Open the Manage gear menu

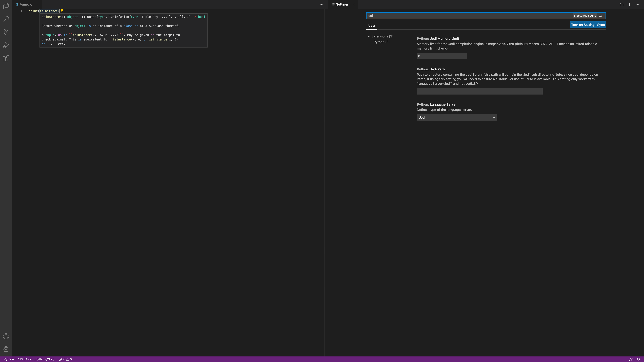(6, 349)
